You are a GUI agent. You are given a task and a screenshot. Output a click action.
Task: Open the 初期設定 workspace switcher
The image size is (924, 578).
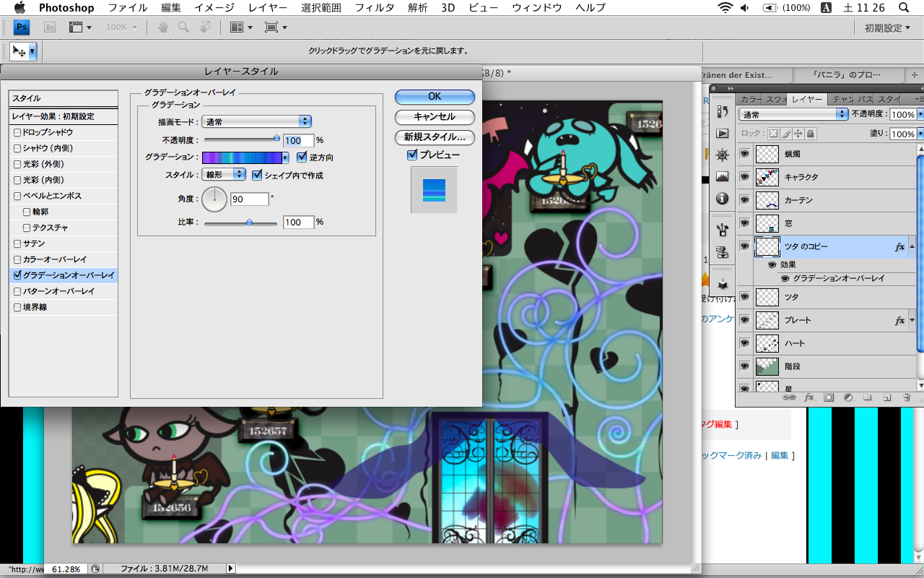[888, 27]
